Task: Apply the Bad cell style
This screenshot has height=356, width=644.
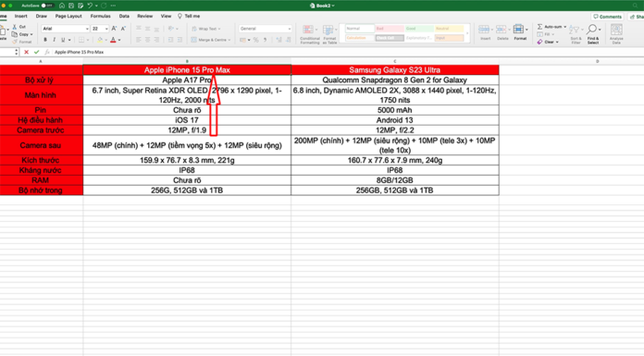Action: point(390,29)
